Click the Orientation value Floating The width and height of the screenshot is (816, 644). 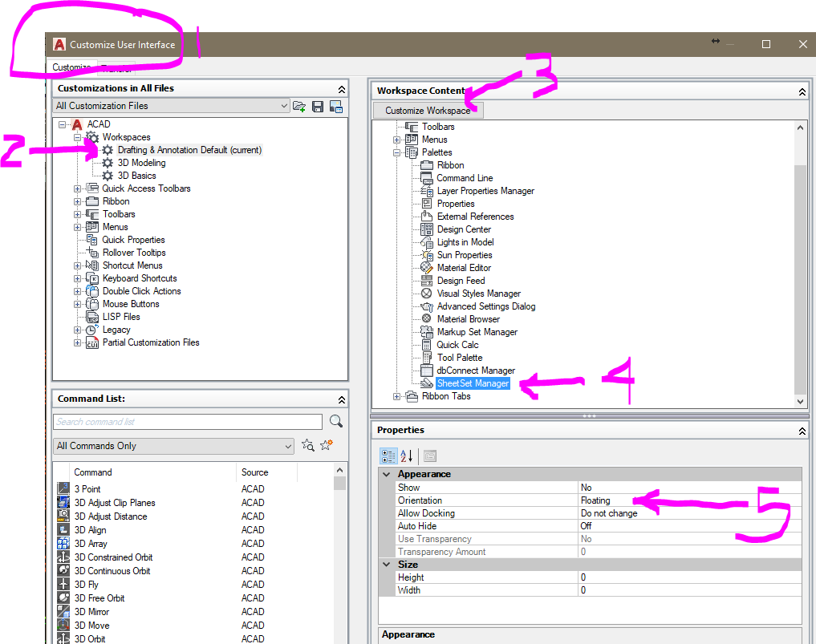689,500
